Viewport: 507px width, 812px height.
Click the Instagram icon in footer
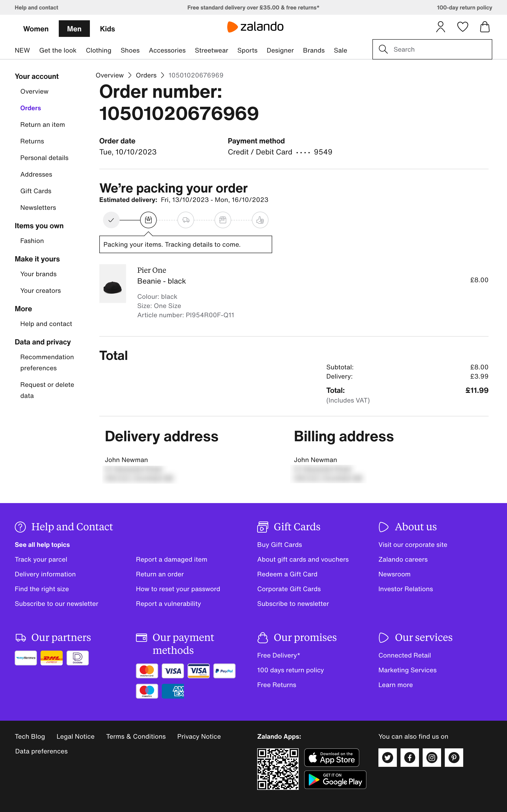click(432, 757)
